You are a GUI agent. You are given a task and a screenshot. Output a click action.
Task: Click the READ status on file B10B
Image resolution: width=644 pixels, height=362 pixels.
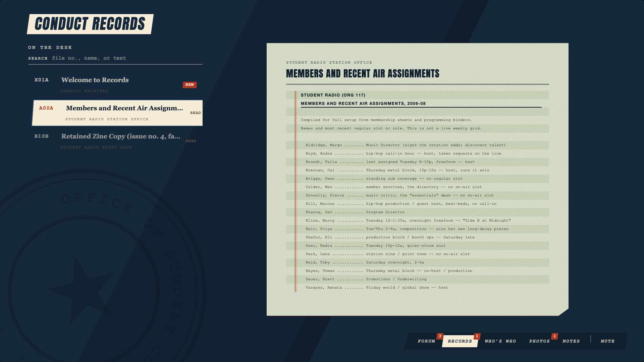click(x=191, y=141)
